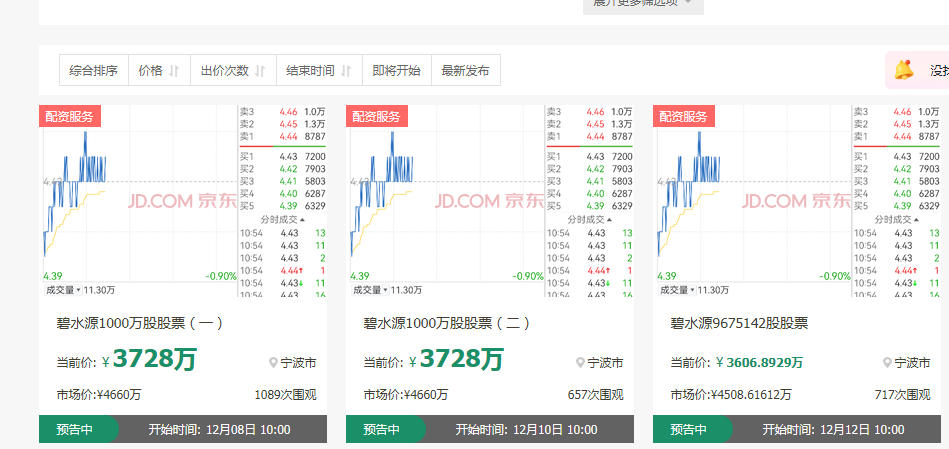Sort listings by 价格
The image size is (949, 449).
[159, 70]
